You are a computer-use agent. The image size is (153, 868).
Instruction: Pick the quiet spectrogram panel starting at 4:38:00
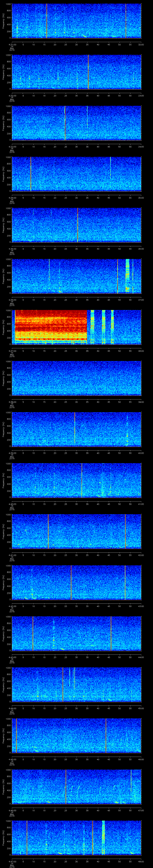pyautogui.click(x=77, y=378)
